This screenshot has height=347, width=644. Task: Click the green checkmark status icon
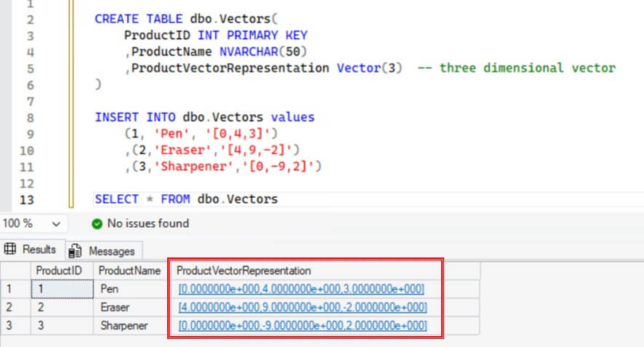click(x=97, y=223)
